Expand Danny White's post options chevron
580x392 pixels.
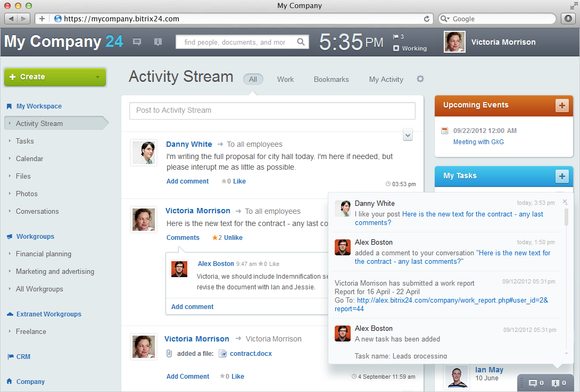point(408,135)
